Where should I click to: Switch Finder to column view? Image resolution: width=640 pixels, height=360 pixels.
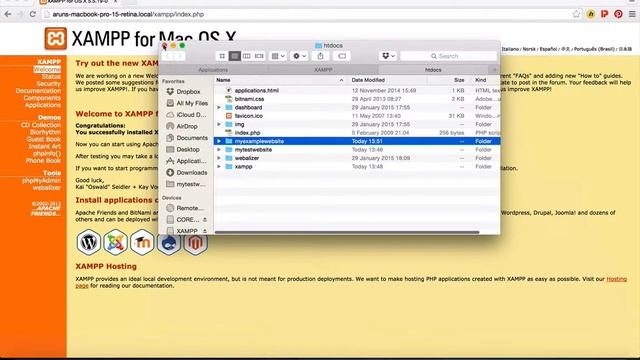coord(247,56)
